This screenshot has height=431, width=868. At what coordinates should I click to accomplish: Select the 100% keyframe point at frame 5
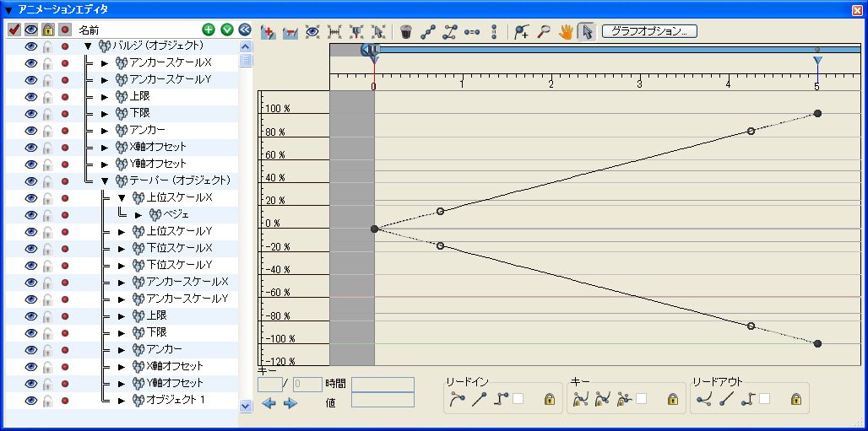(x=817, y=113)
